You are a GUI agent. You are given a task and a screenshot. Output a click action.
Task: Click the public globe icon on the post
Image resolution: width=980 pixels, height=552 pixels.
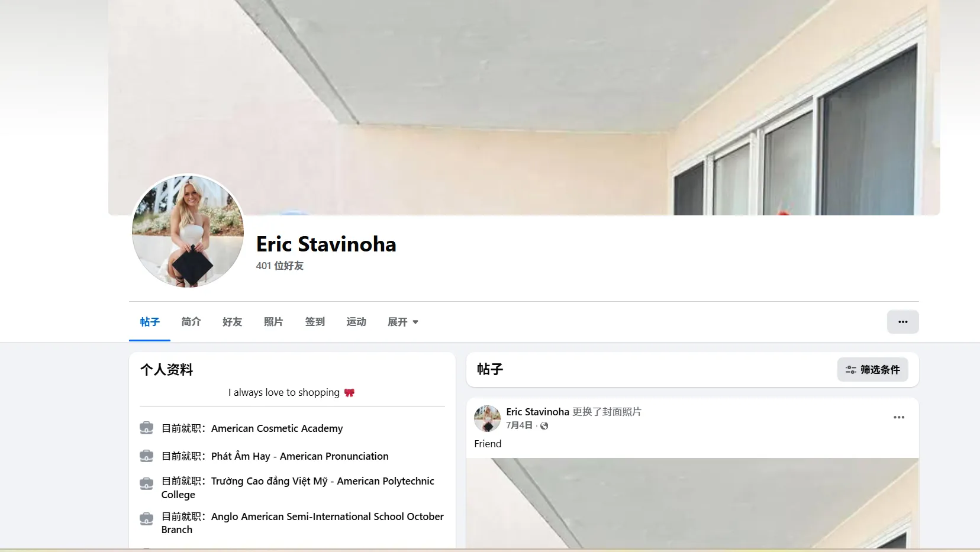[544, 425]
